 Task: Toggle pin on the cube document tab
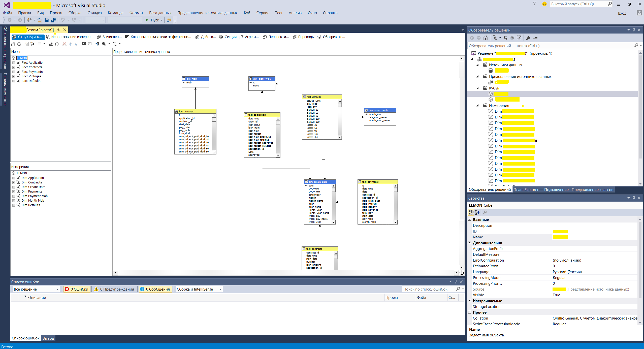(x=59, y=30)
